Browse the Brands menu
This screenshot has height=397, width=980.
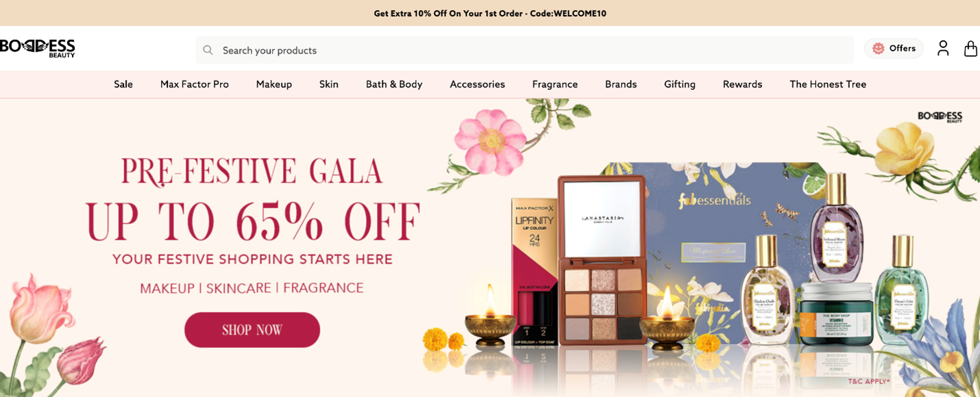coord(621,84)
